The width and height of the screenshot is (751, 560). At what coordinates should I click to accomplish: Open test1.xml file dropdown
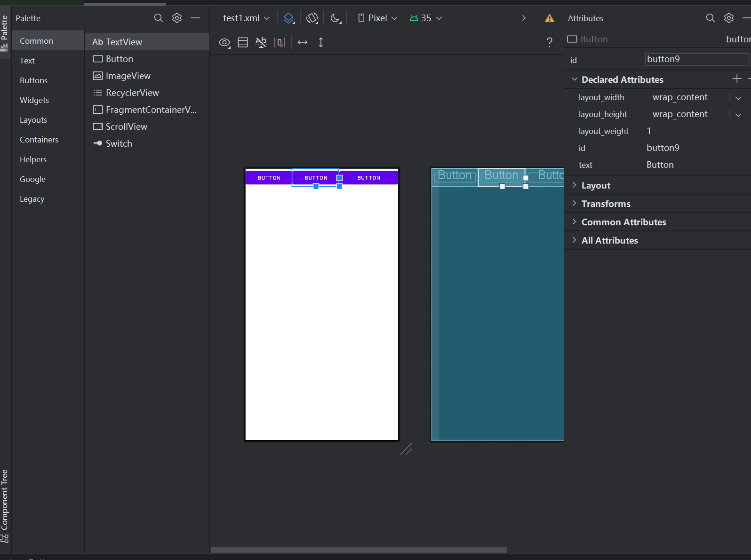point(246,18)
